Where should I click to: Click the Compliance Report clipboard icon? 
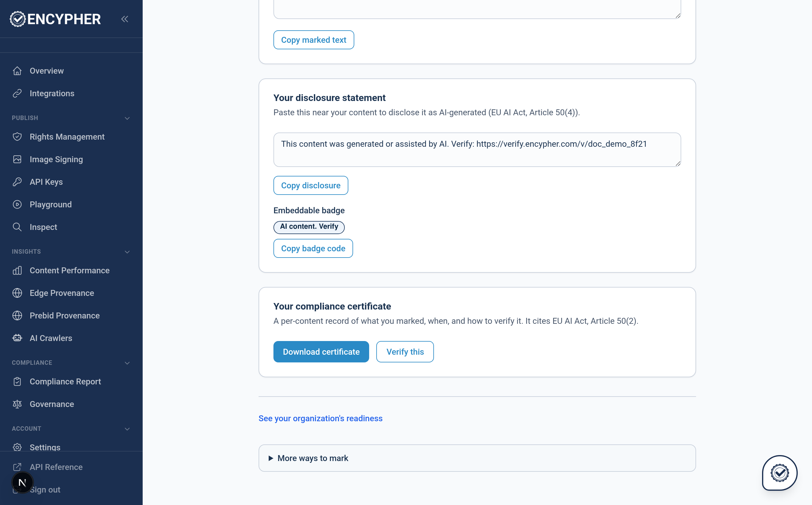click(x=17, y=381)
